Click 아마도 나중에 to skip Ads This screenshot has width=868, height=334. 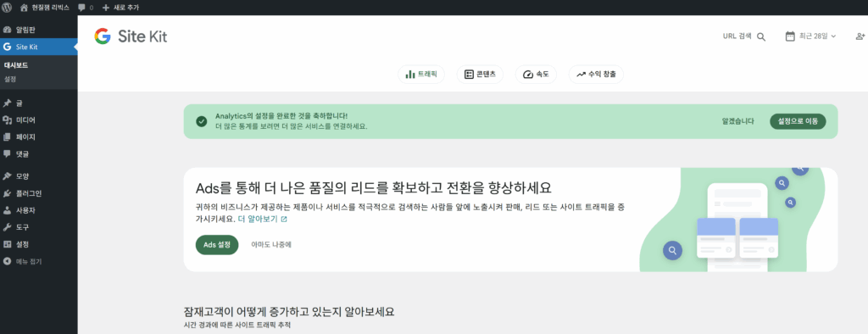click(271, 244)
